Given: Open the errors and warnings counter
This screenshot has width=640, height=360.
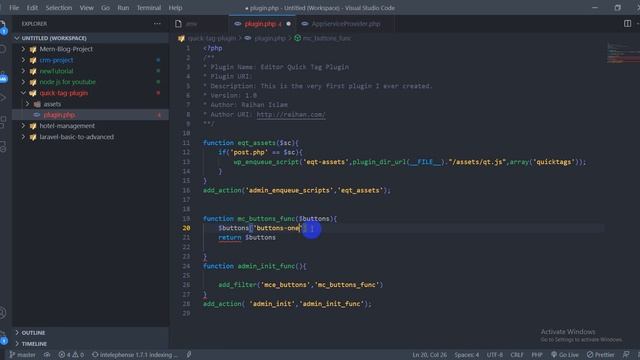Looking at the screenshot, I should pyautogui.click(x=71, y=355).
